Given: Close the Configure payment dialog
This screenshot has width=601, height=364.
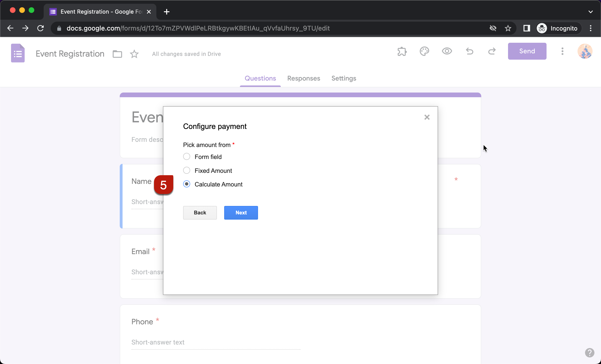Looking at the screenshot, I should 427,117.
